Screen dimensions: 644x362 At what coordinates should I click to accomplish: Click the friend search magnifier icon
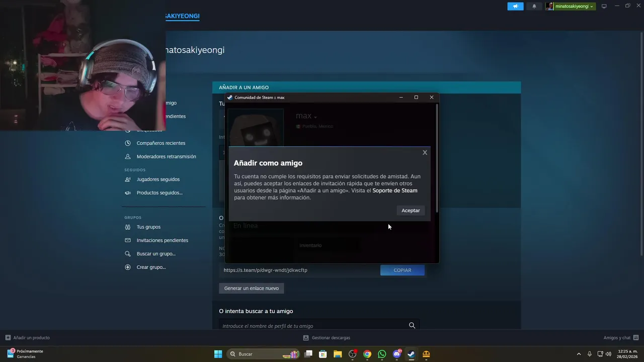coord(412,325)
